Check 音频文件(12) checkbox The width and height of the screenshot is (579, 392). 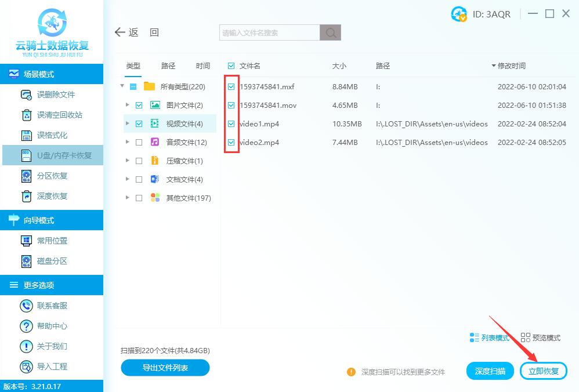[139, 142]
